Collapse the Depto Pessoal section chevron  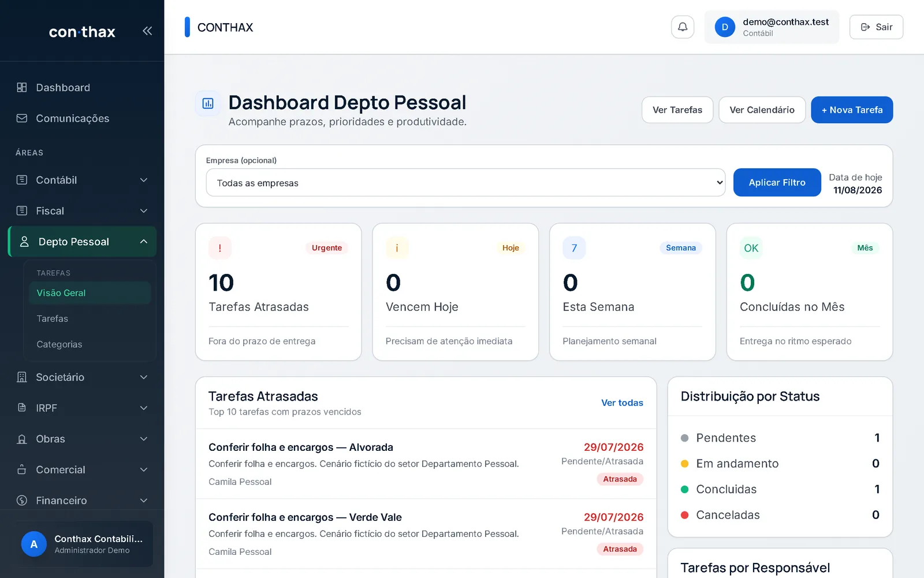[144, 242]
